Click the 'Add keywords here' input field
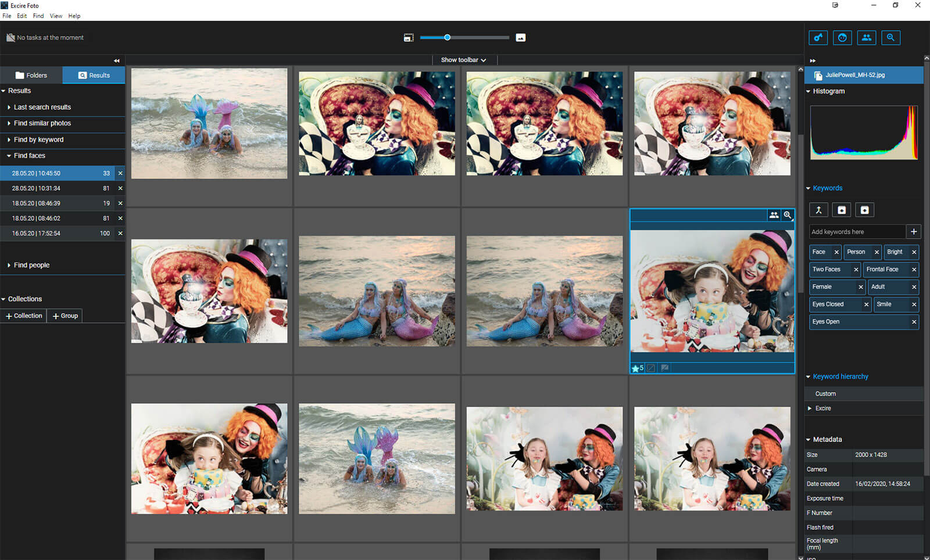The height and width of the screenshot is (560, 930). (857, 232)
